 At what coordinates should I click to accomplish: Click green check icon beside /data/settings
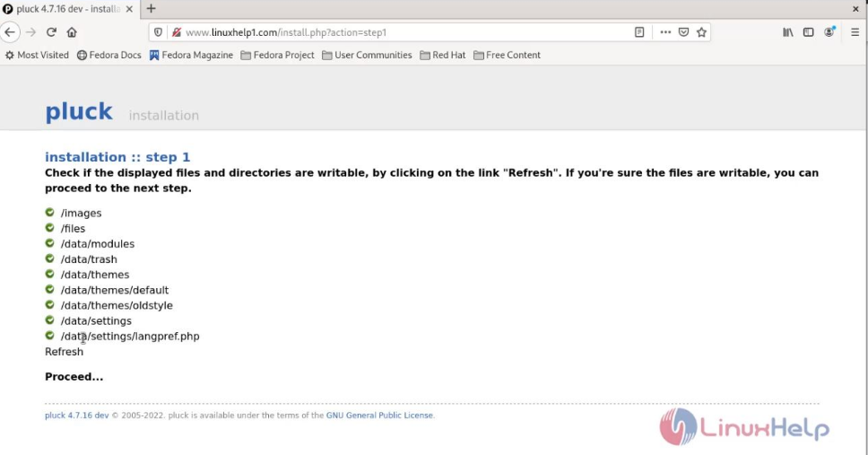pyautogui.click(x=50, y=320)
